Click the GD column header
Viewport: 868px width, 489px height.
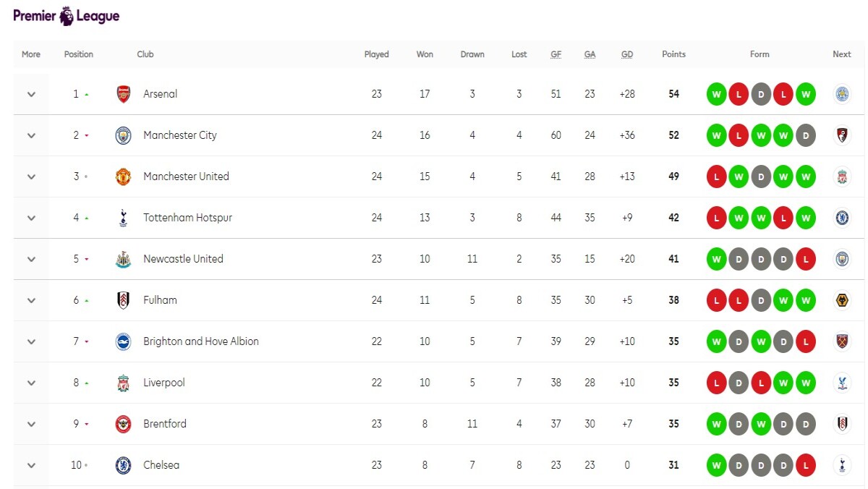(x=627, y=54)
